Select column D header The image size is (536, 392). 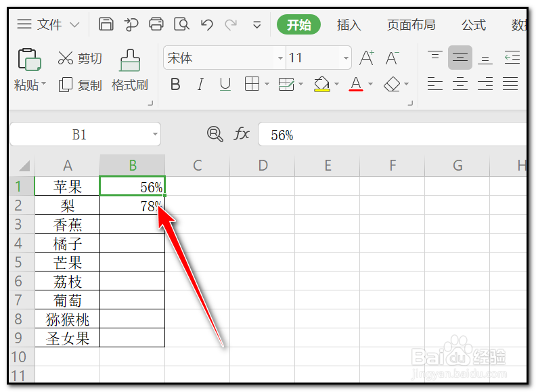[x=263, y=165]
